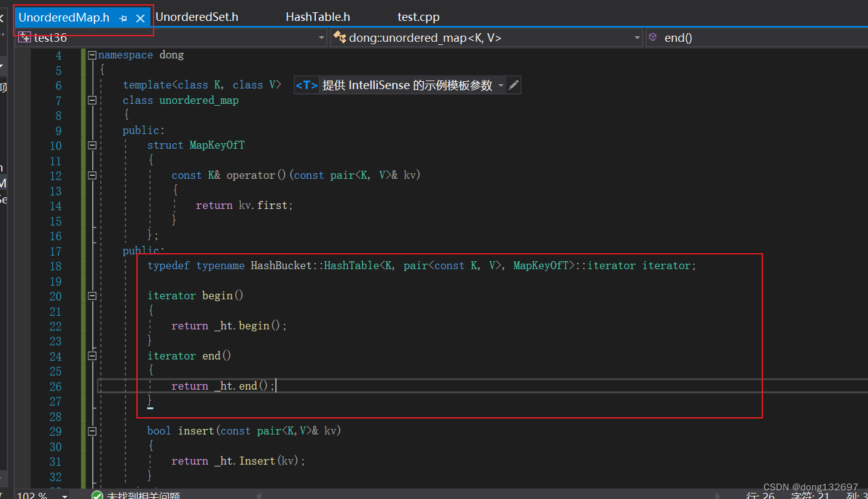
Task: Collapse the struct MapKeyOfT block
Action: (92, 145)
